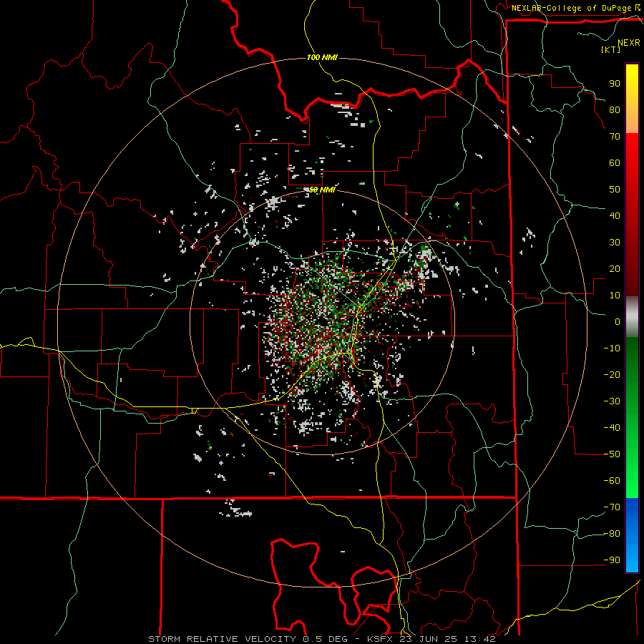Click the -50 value on the velocity legend
Screen dimensions: 644x644
click(612, 454)
